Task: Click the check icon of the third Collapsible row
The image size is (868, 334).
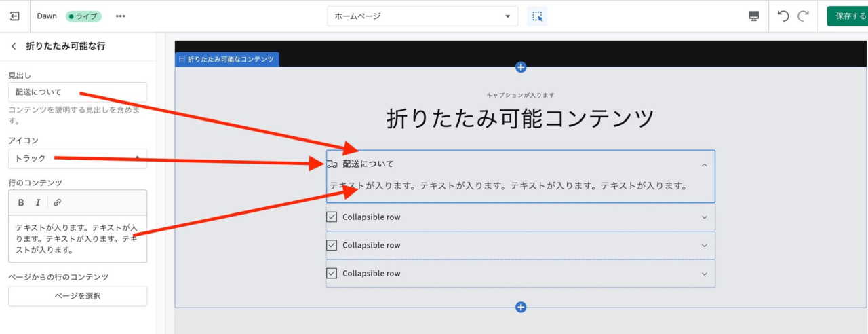Action: [332, 274]
